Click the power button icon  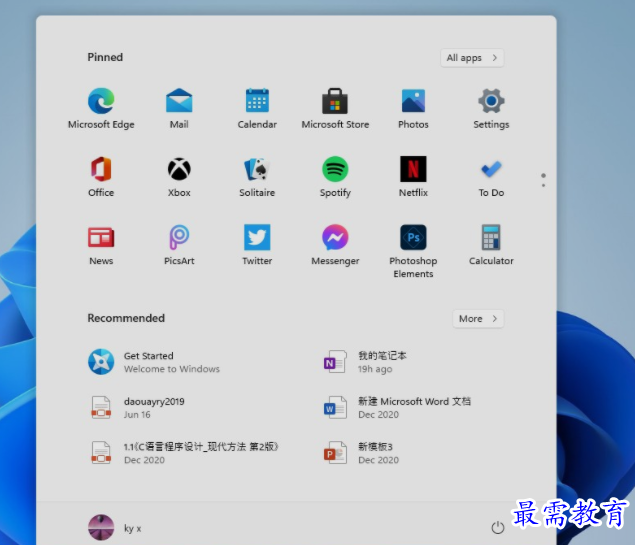pyautogui.click(x=498, y=527)
